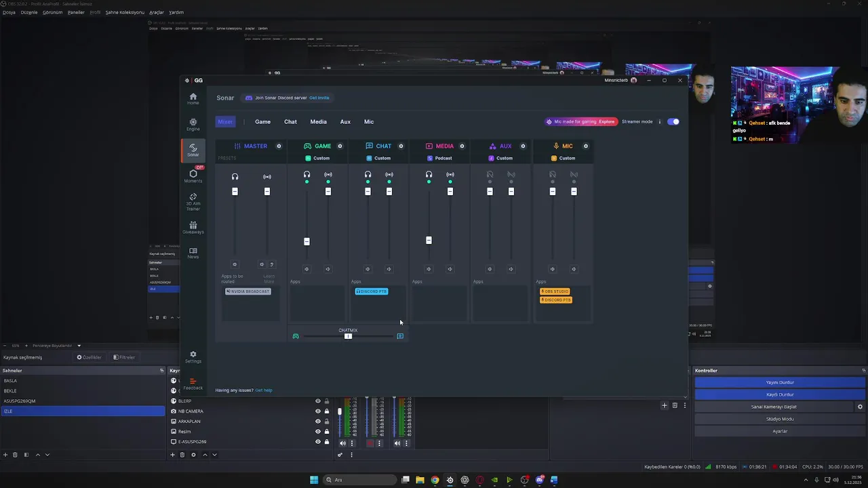The height and width of the screenshot is (488, 868).
Task: Click the Explore button on the mic banner
Action: [x=607, y=122]
